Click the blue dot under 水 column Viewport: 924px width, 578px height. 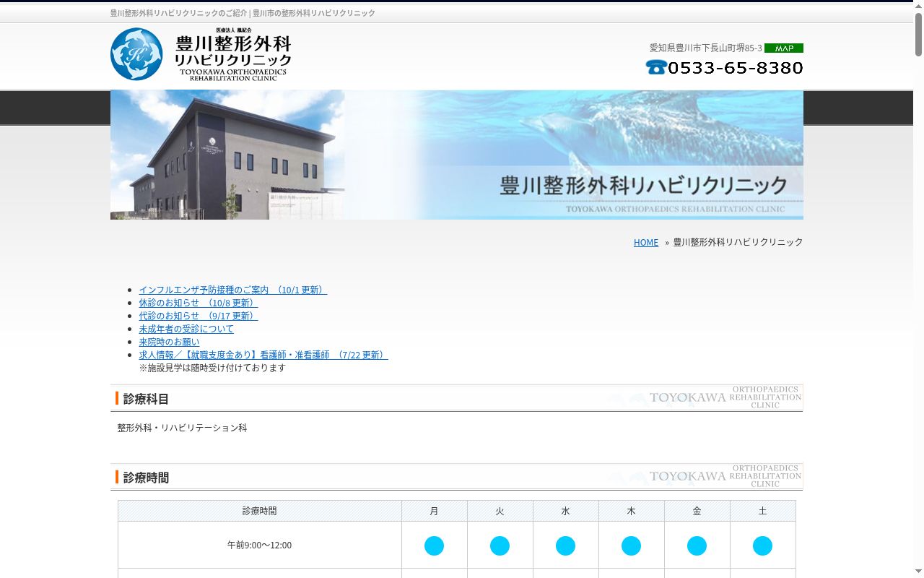pos(565,545)
